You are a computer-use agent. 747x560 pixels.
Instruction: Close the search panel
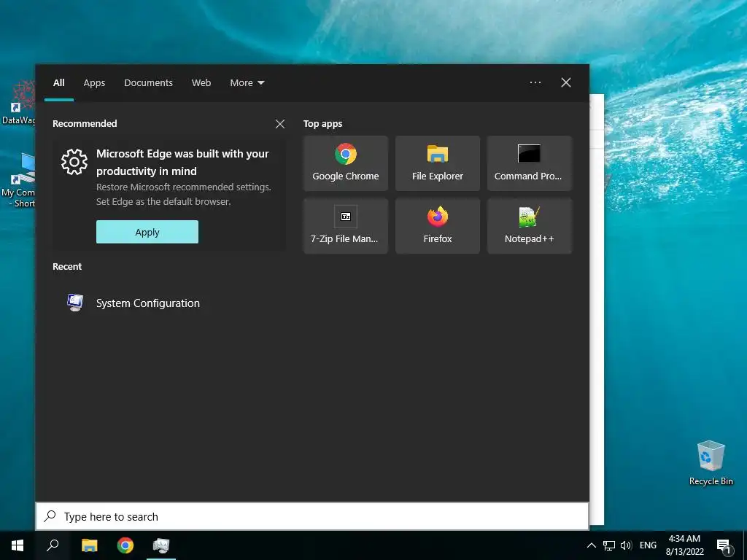[x=566, y=82]
